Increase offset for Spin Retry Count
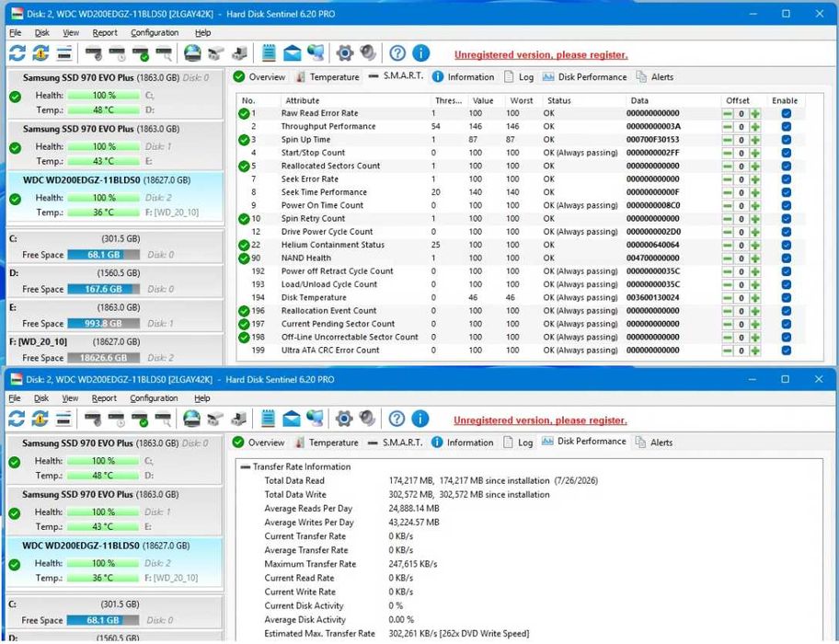The height and width of the screenshot is (644, 839). 755,219
